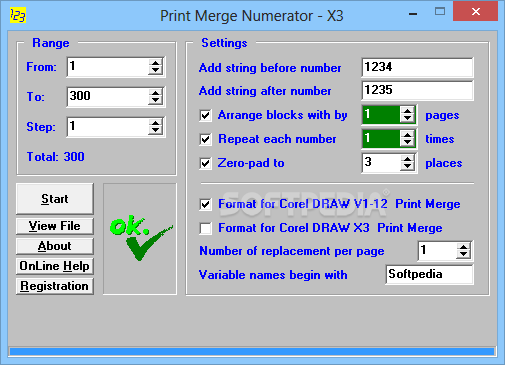Disable Format for Corel DRAW V1-12 checkbox
This screenshot has width=505, height=365.
[205, 204]
